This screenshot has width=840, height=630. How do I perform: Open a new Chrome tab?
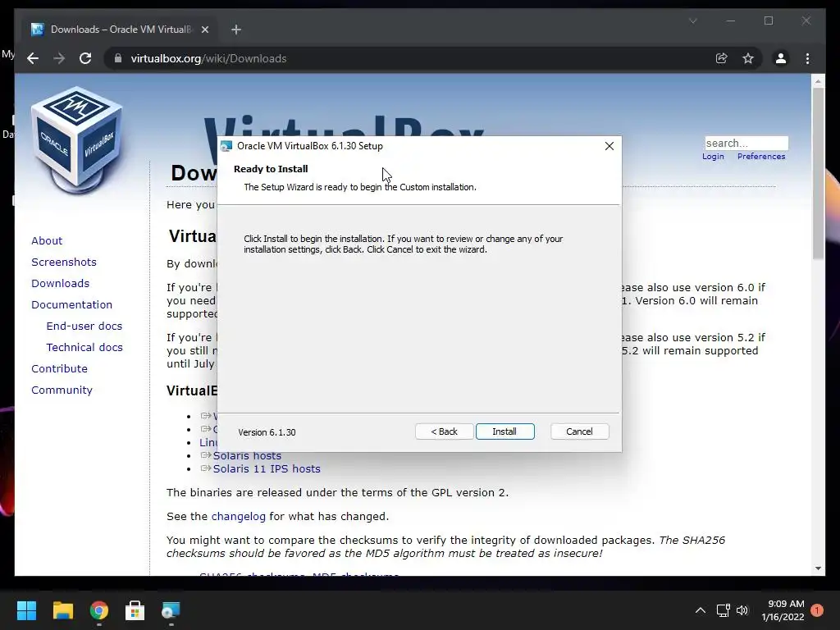coord(236,30)
